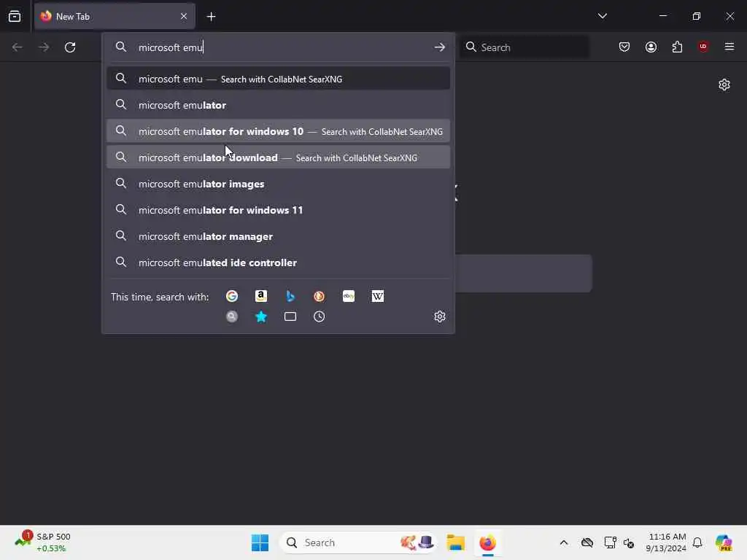The height and width of the screenshot is (560, 747).
Task: Personalize New Tab with gear icon
Action: pos(724,85)
